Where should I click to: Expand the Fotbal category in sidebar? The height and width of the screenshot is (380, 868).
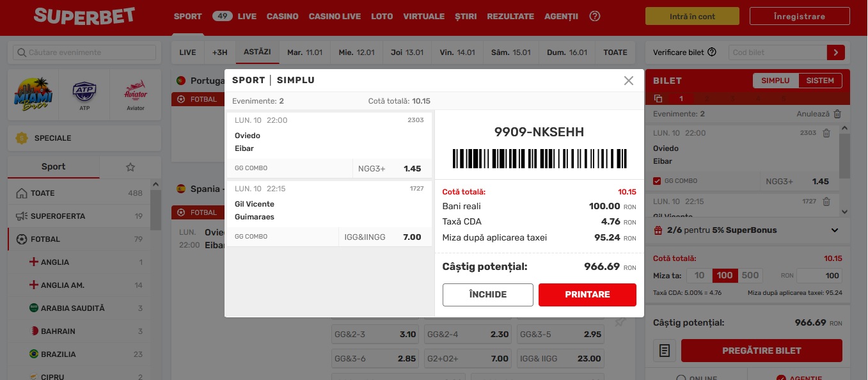pos(79,239)
